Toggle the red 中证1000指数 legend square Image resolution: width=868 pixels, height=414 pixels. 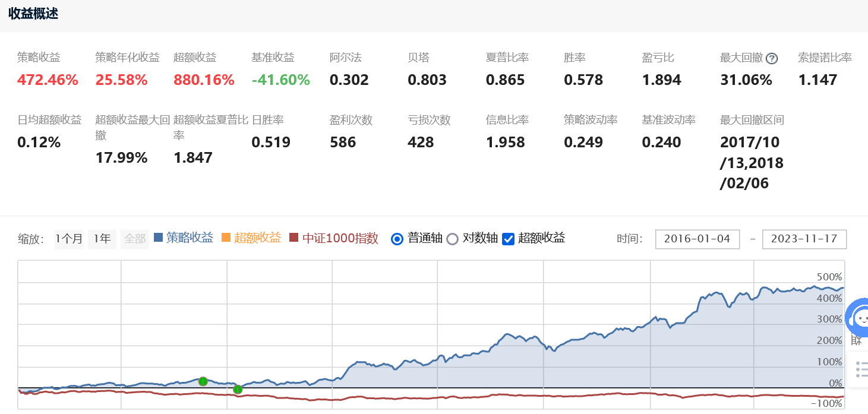[293, 238]
